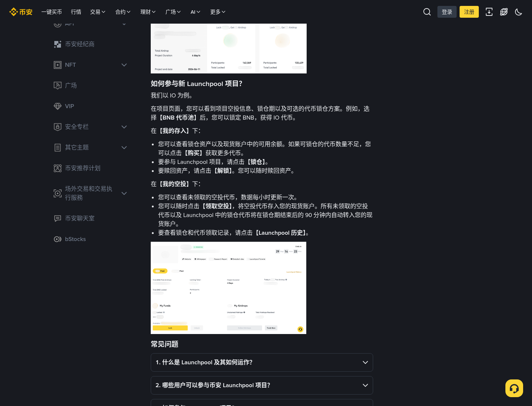Open the VIP sidebar link
The width and height of the screenshot is (532, 406).
[69, 106]
